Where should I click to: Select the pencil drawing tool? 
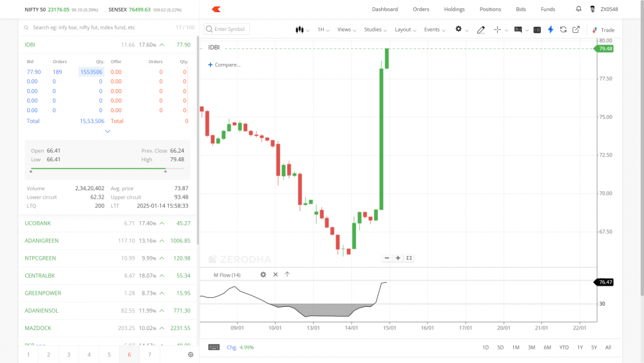pyautogui.click(x=480, y=30)
